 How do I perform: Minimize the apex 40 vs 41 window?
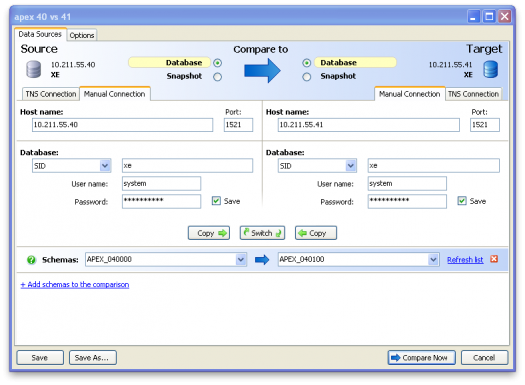pyautogui.click(x=473, y=16)
